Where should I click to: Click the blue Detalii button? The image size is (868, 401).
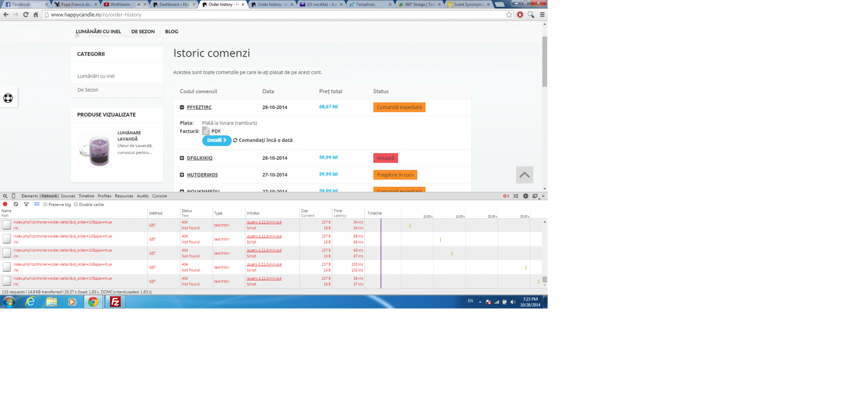(216, 140)
